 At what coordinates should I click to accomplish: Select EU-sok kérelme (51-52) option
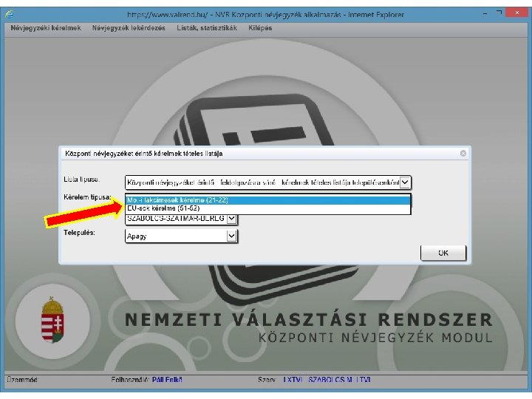pyautogui.click(x=267, y=208)
